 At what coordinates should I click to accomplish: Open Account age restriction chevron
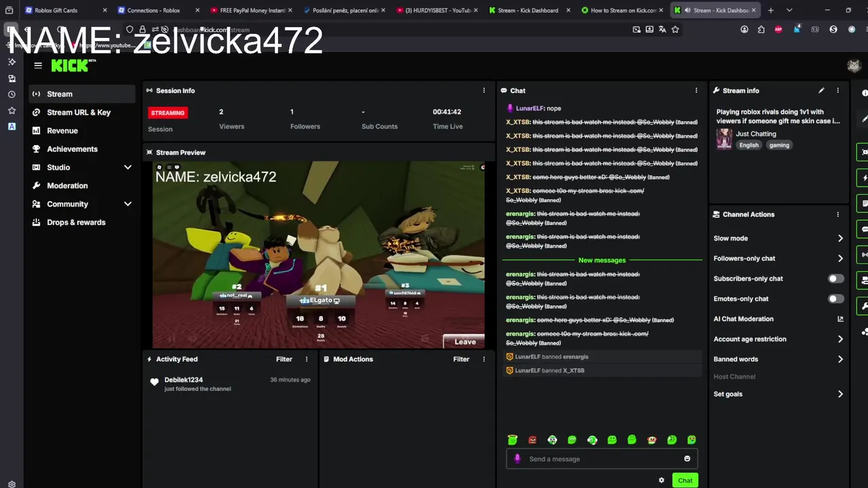point(840,339)
